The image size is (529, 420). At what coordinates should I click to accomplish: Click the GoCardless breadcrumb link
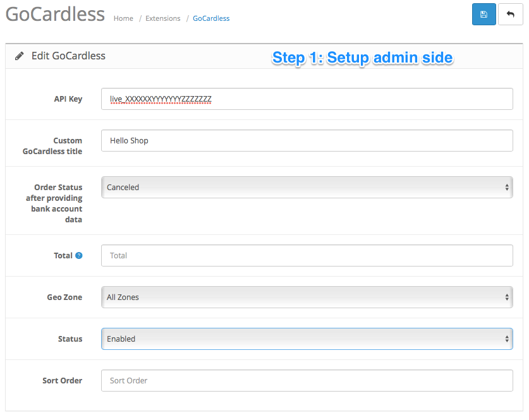click(211, 18)
